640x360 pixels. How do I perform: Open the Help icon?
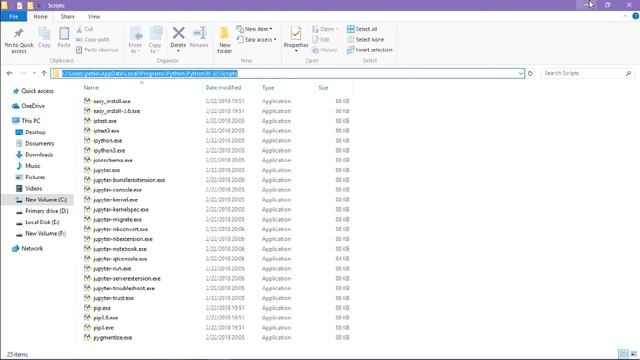click(x=636, y=16)
